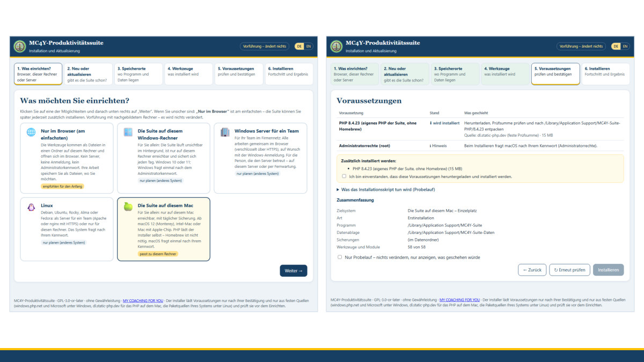Tick the 'Ich bin einverstanden' consent checkbox
Screen dimensions: 644x362
click(x=344, y=176)
